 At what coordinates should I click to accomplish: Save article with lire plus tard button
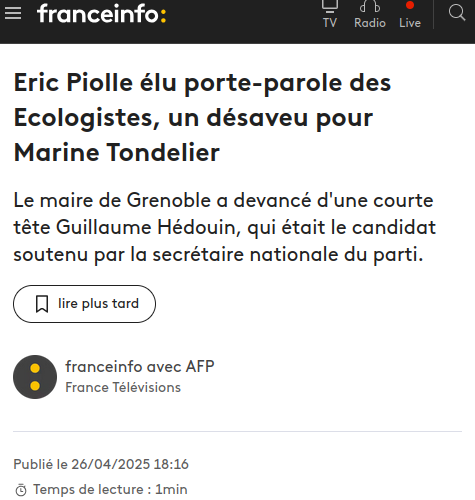[x=84, y=304]
